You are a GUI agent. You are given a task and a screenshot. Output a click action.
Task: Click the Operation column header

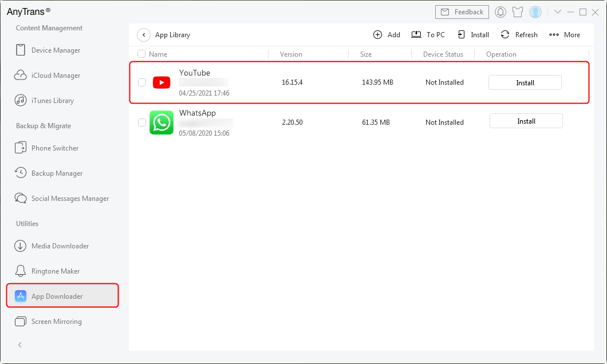tap(501, 54)
